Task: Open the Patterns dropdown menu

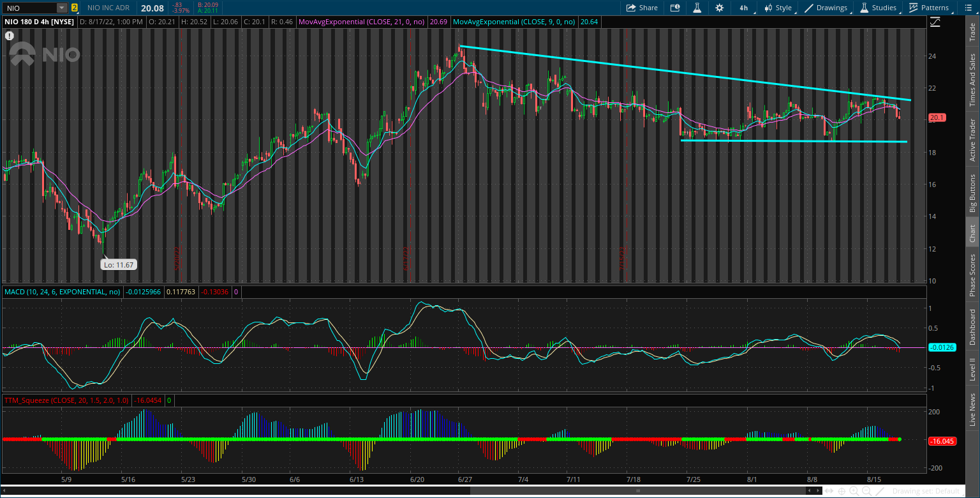Action: click(x=929, y=8)
